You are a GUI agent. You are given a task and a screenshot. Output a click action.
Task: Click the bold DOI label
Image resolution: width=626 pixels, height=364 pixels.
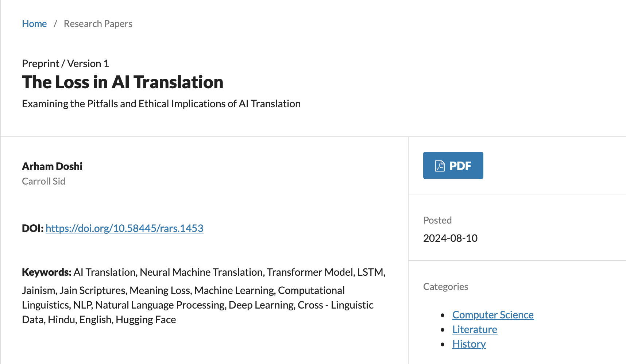click(x=32, y=228)
